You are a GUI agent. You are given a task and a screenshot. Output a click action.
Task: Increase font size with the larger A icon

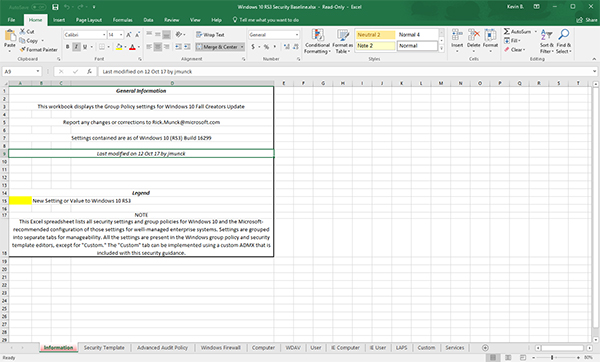pyautogui.click(x=129, y=35)
